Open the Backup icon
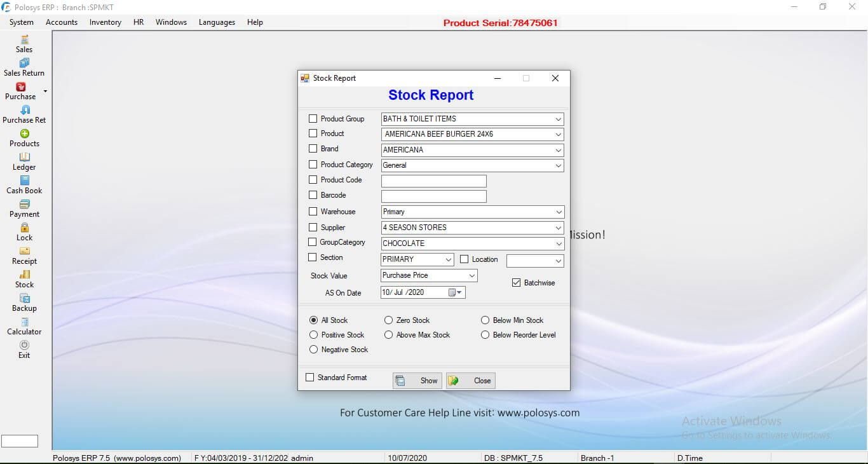Image resolution: width=868 pixels, height=464 pixels. coord(24,298)
